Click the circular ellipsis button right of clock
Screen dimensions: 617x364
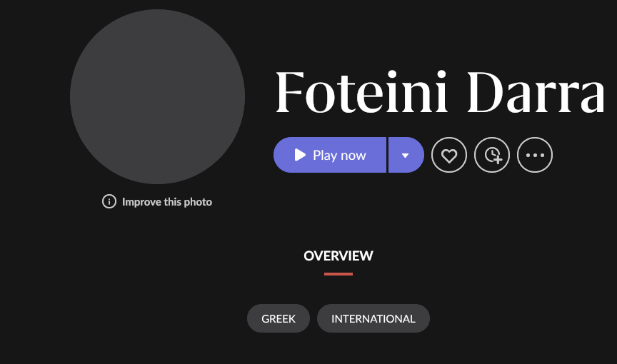click(x=535, y=155)
